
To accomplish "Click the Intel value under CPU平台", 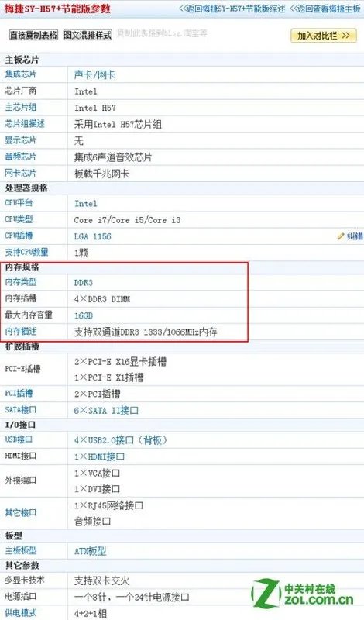I will [86, 204].
